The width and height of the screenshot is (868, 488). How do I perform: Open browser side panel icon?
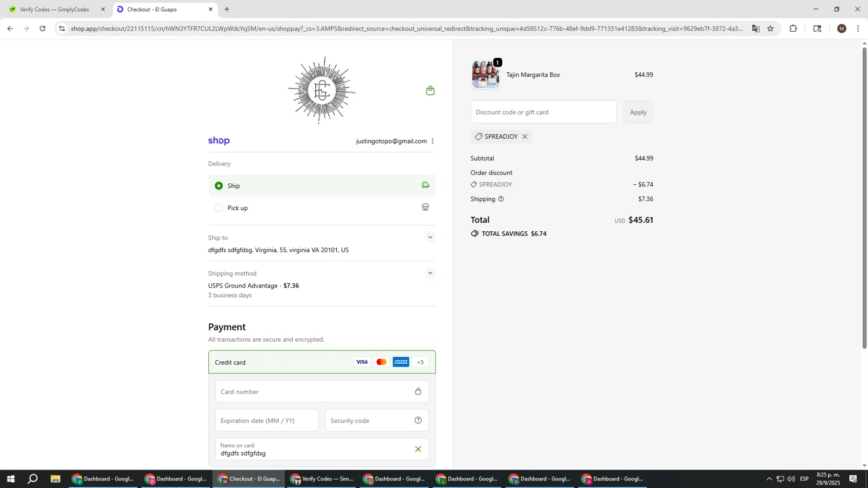coord(817,28)
